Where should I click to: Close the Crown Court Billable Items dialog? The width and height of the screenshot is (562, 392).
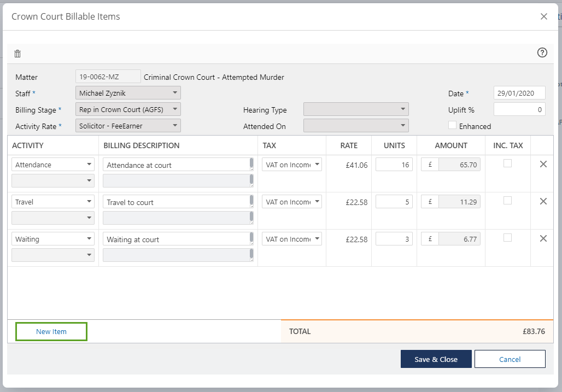[543, 16]
